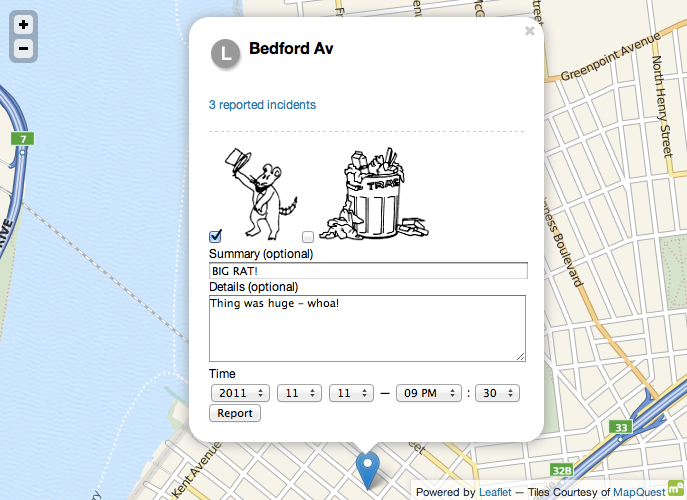Click the blue map marker pin

click(x=368, y=471)
